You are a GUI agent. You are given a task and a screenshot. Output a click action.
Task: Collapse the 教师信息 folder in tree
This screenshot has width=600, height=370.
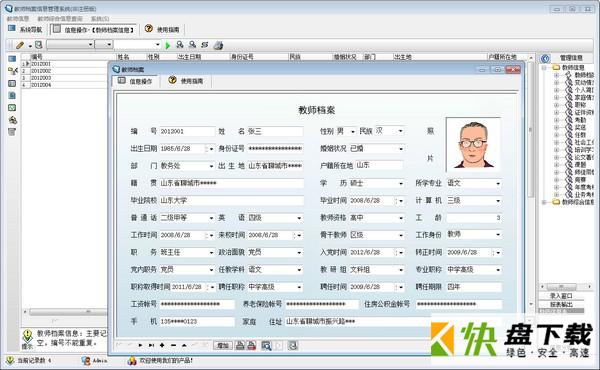tap(544, 68)
